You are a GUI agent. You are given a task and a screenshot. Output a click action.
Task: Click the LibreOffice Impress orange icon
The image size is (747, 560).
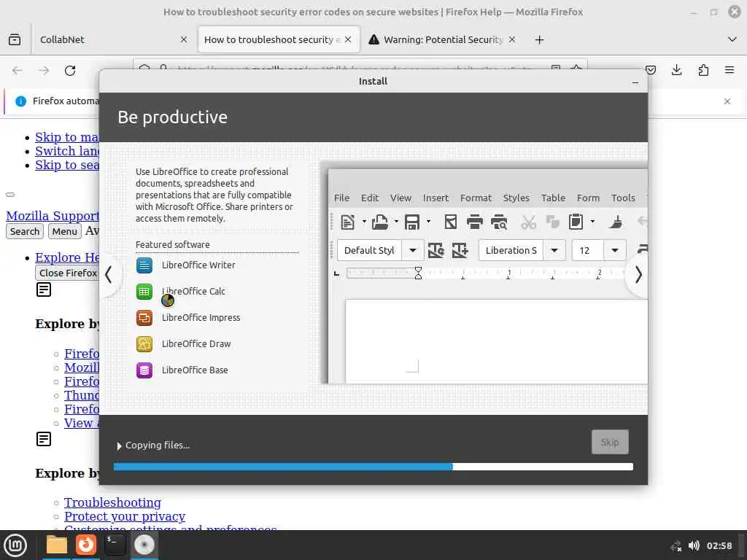[x=144, y=318]
